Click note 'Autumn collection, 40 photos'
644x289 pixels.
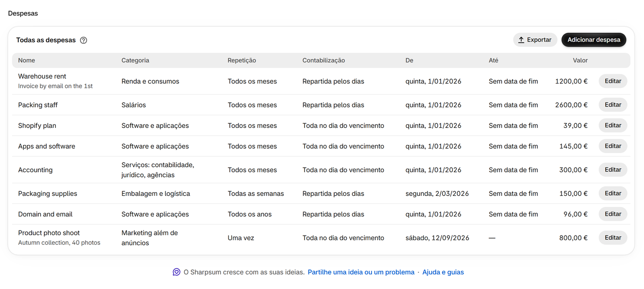coord(59,243)
